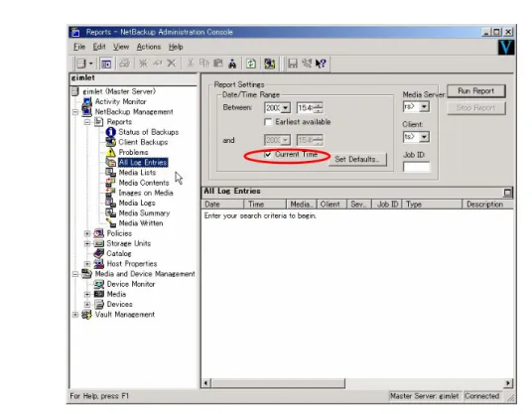Toggle the show/hide tree pane toolbar icon
The width and height of the screenshot is (532, 414).
pyautogui.click(x=106, y=64)
